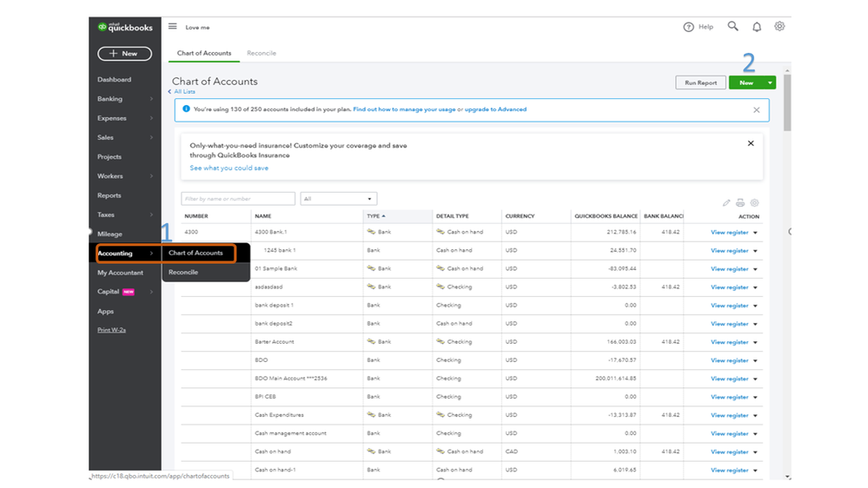Click the print icon above table
This screenshot has height=488, width=868.
pyautogui.click(x=740, y=203)
